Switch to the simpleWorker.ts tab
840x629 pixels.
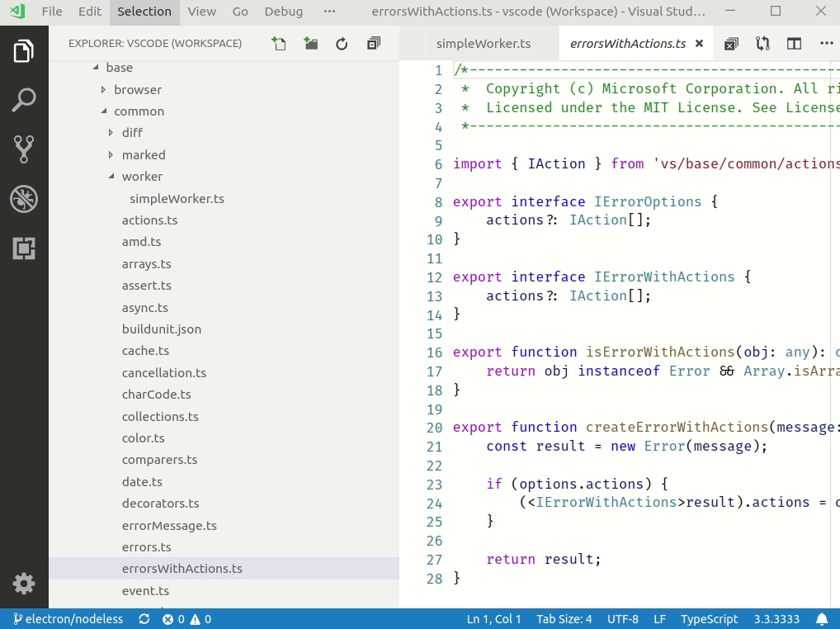click(x=484, y=44)
